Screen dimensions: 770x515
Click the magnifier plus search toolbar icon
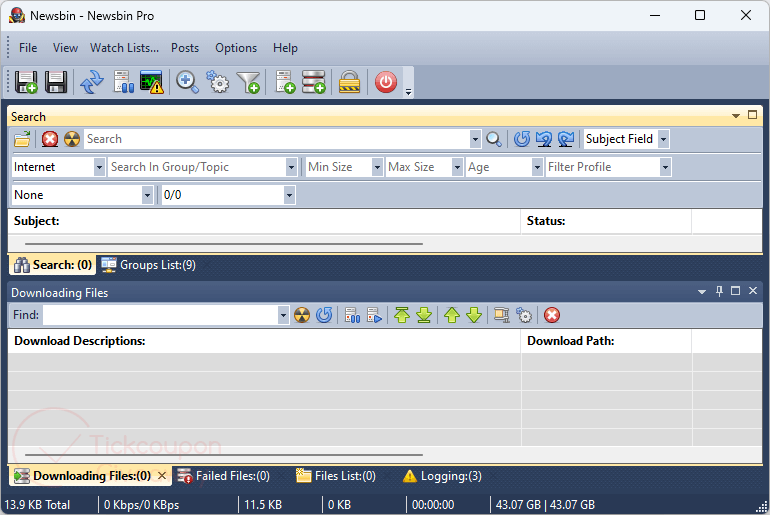point(187,82)
